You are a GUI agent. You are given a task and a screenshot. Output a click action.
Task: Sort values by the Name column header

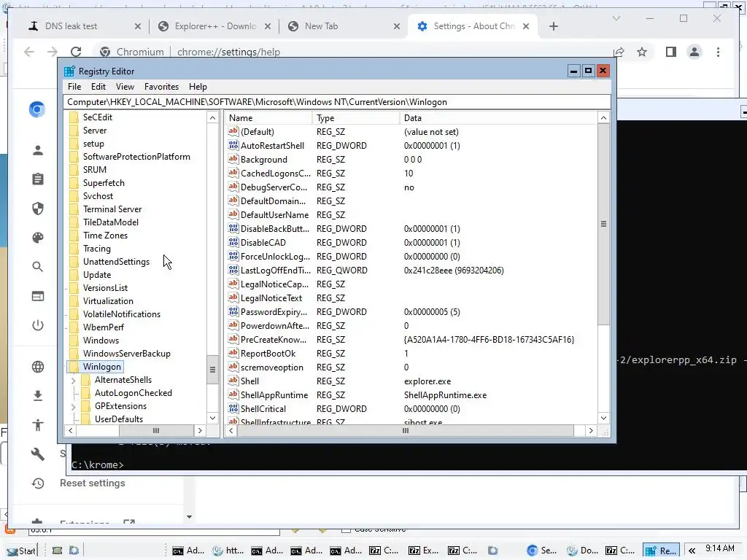[268, 117]
